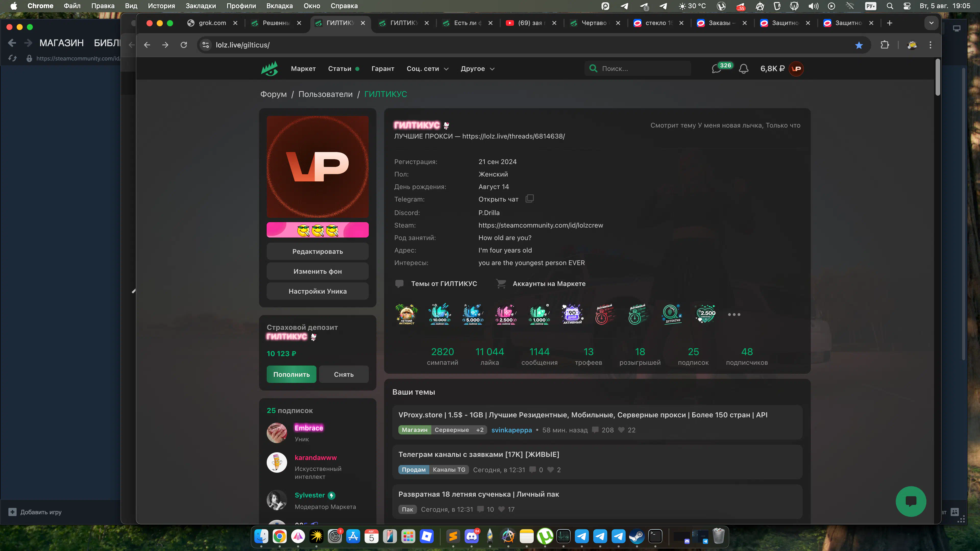Viewport: 980px width, 551px height.
Task: Open the VProxy.store thread title
Action: click(583, 415)
